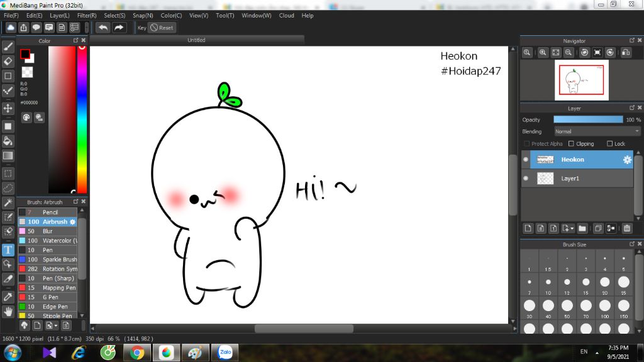The width and height of the screenshot is (644, 362).
Task: Open brush add dropdown at panel bottom
Action: click(56, 326)
